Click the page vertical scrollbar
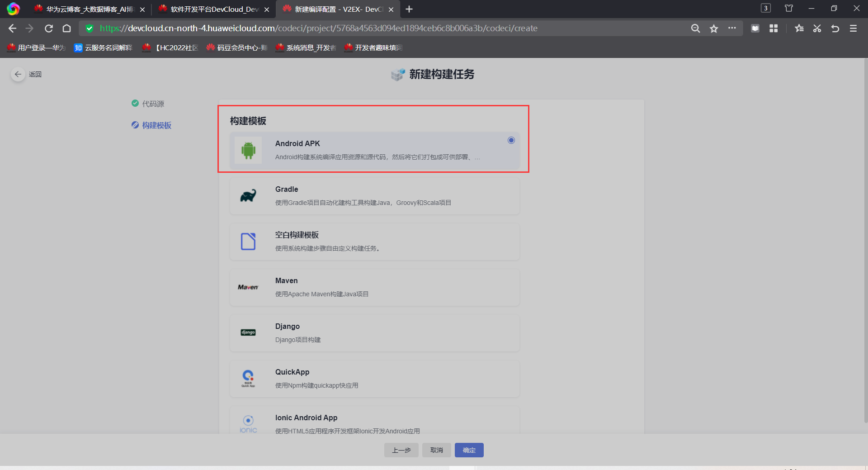The width and height of the screenshot is (868, 470). (x=865, y=240)
